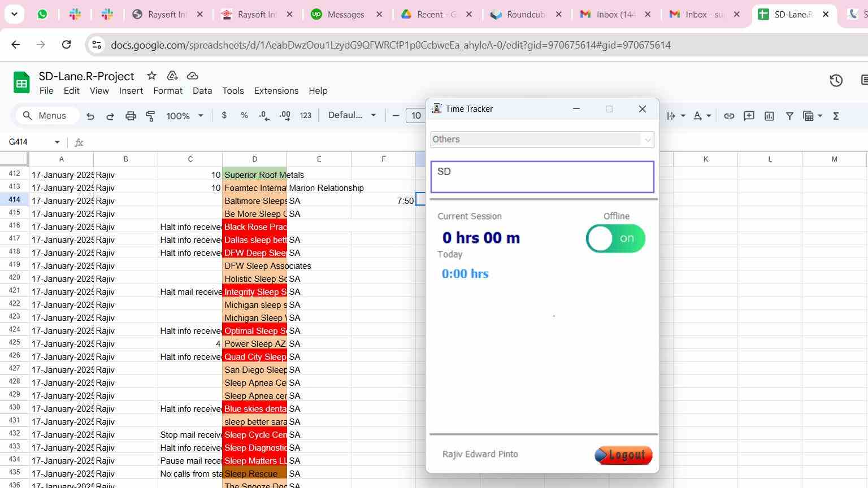Screen dimensions: 868x488
Task: Open the View menu
Action: (99, 90)
